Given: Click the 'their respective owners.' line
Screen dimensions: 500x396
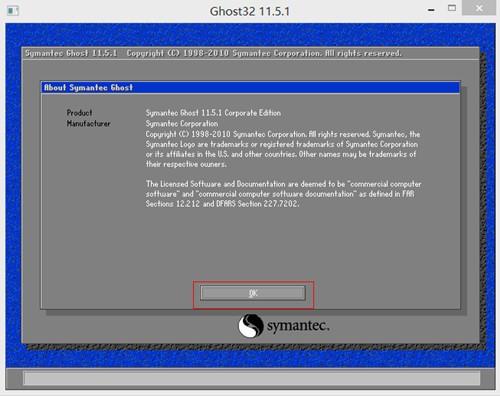Looking at the screenshot, I should coord(186,164).
